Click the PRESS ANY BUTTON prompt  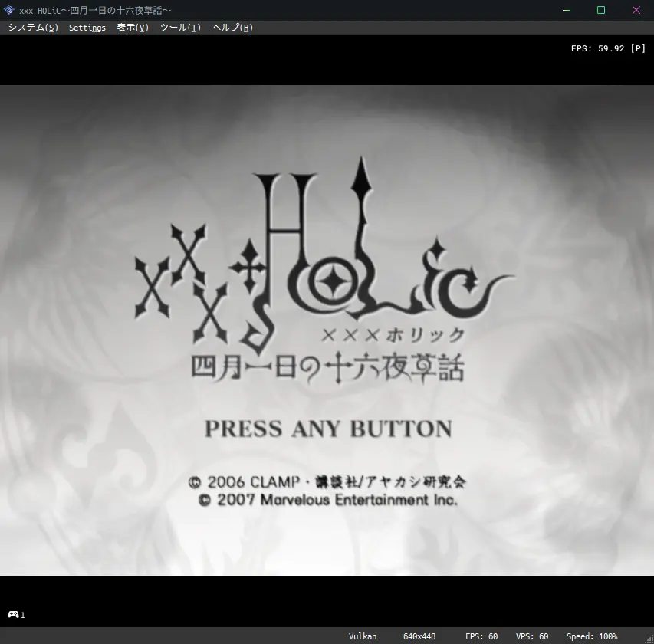coord(328,429)
